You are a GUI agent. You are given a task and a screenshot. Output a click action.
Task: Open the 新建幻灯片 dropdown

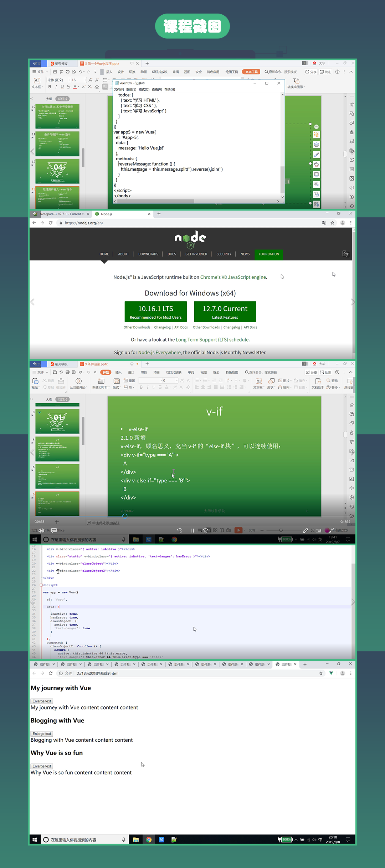[x=101, y=384]
